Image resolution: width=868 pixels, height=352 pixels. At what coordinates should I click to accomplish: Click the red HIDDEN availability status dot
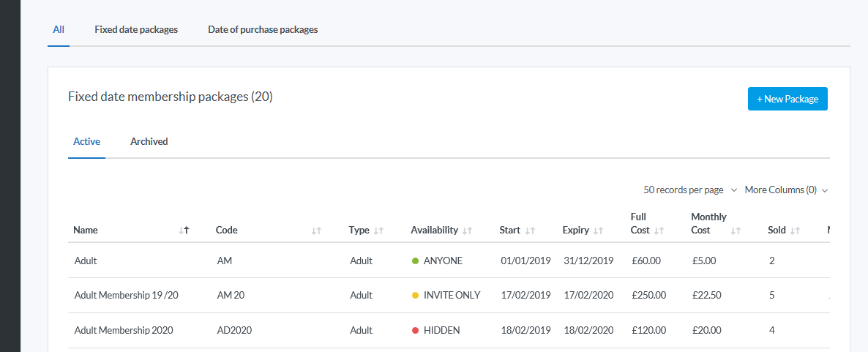coord(415,331)
